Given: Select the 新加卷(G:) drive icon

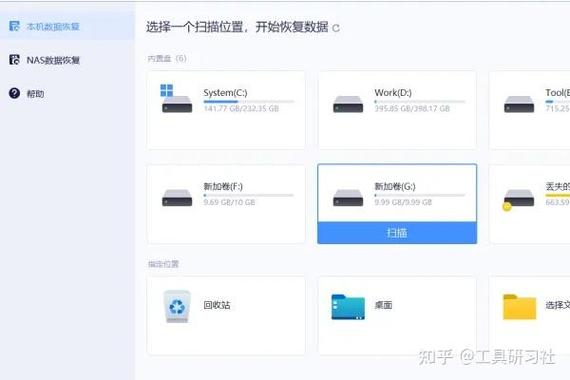Looking at the screenshot, I should click(x=348, y=197).
